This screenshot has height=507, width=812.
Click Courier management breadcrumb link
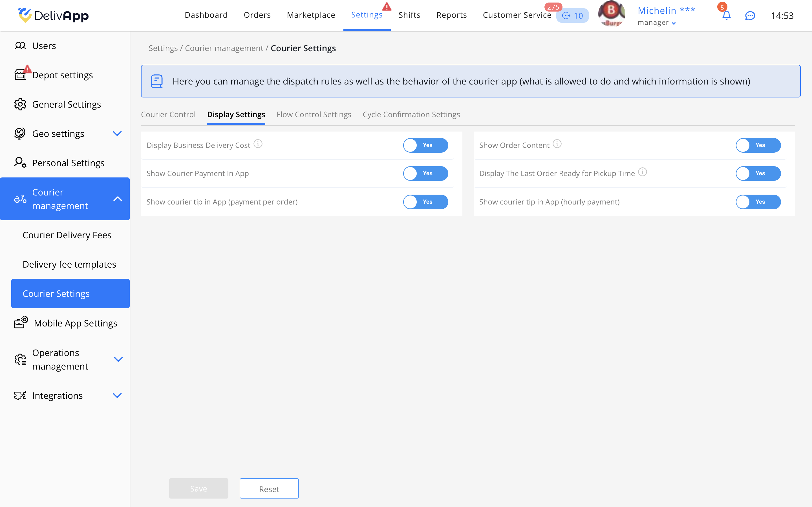(224, 48)
